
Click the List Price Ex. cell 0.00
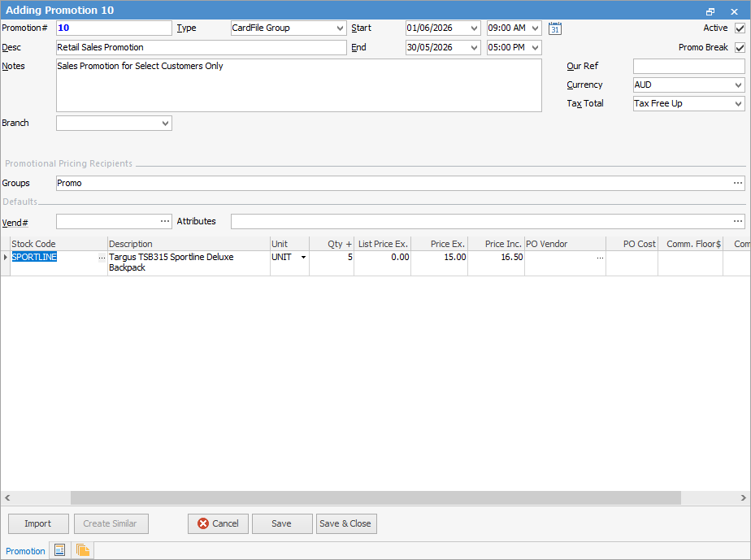coord(382,263)
